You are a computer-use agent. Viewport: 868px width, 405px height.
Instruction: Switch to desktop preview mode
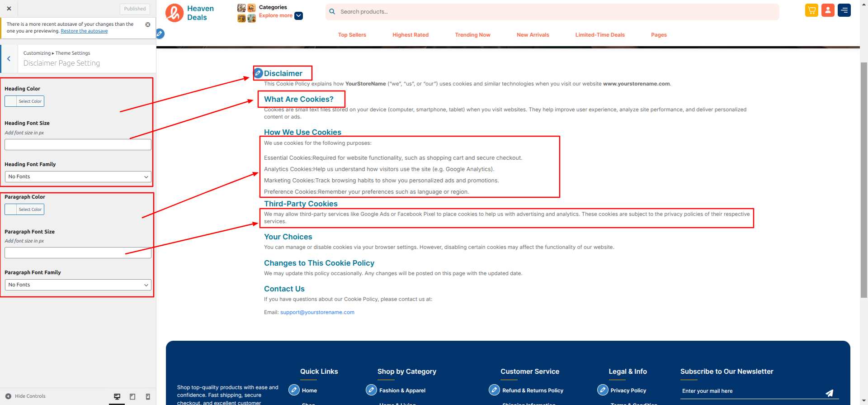coord(117,396)
